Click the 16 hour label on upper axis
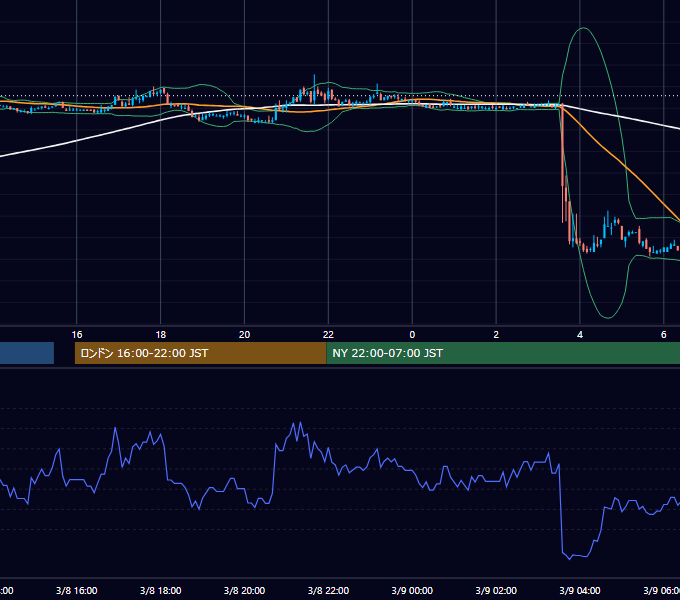 tap(77, 335)
